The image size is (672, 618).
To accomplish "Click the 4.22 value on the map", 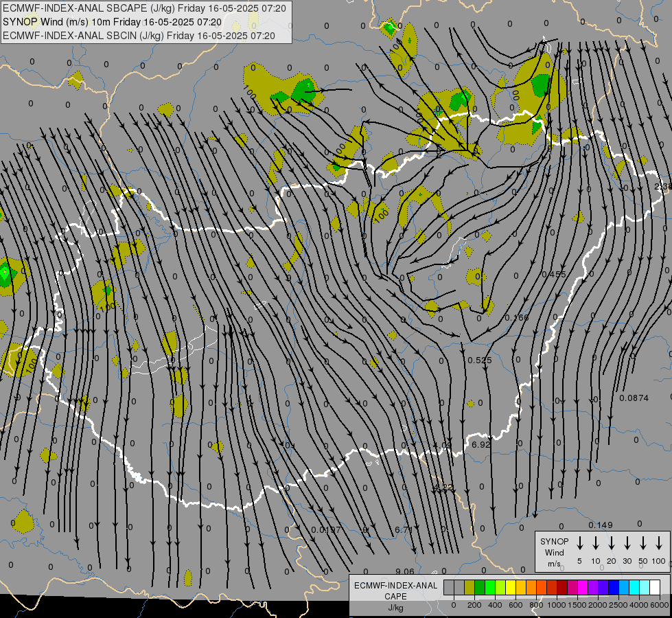I will click(x=444, y=488).
